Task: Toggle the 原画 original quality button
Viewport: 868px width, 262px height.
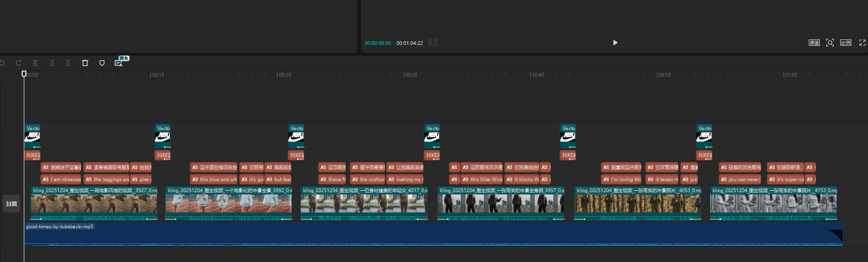Action: (814, 43)
